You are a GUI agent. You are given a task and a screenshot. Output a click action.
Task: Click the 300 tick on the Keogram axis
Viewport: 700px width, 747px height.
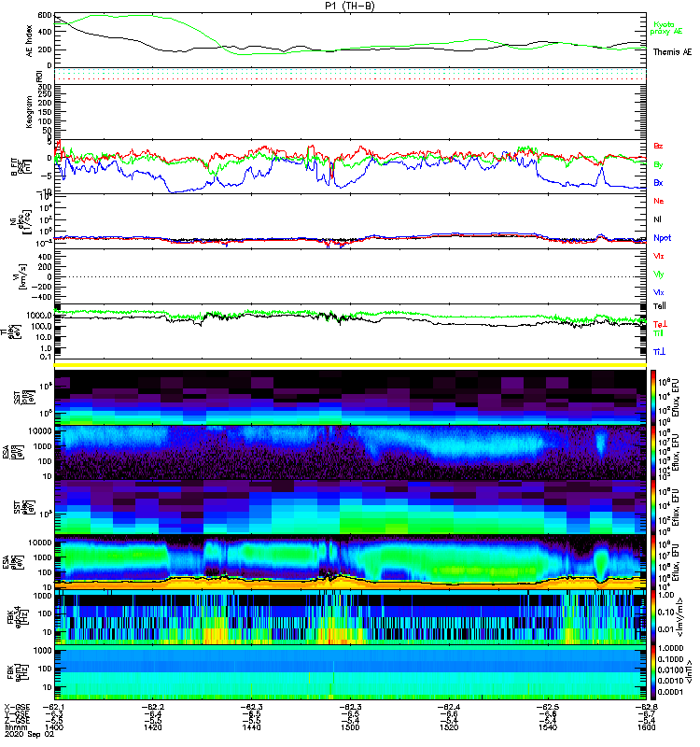(x=45, y=87)
